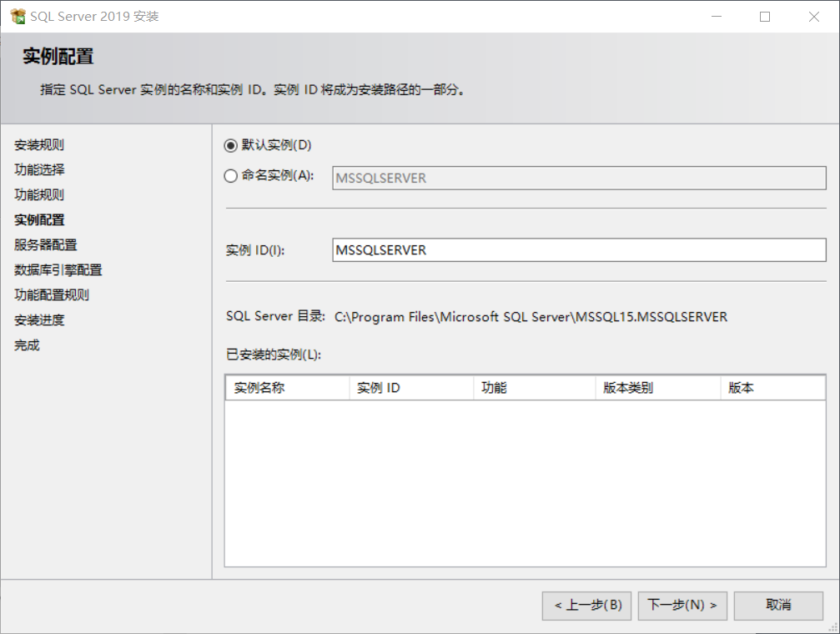Viewport: 840px width, 634px height.
Task: Select the 命名实例(A) radio button
Action: [231, 176]
